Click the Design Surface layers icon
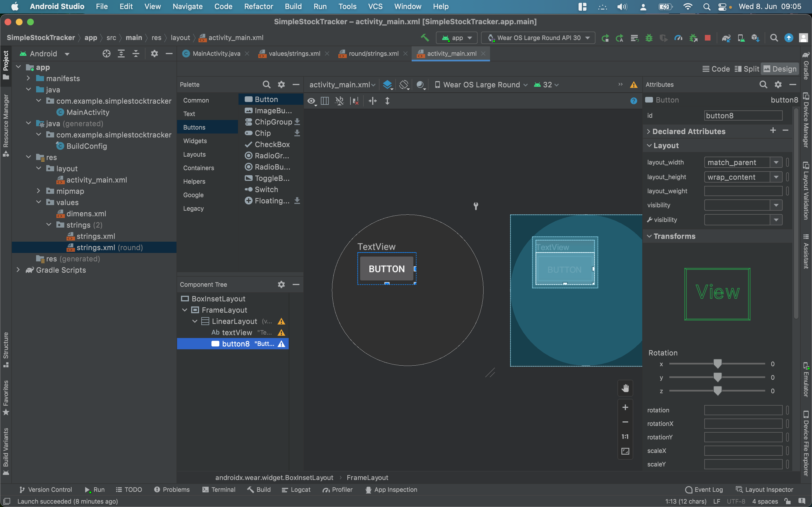This screenshot has width=812, height=507. coord(388,84)
